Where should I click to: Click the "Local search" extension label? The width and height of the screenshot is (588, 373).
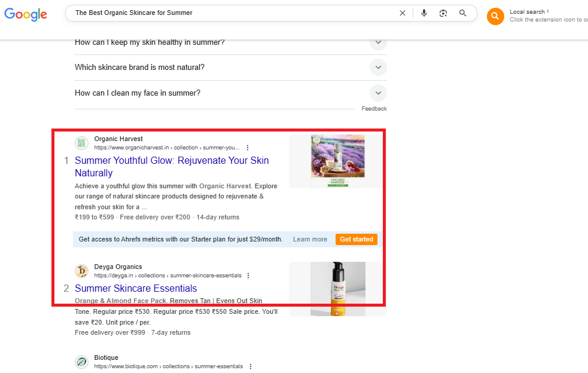(527, 12)
